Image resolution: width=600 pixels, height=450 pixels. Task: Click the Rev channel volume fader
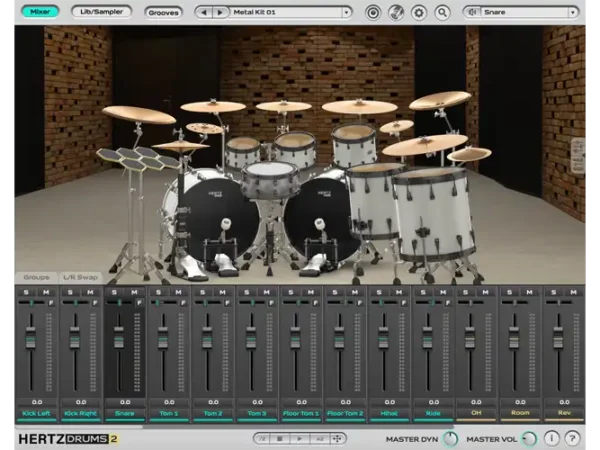558,338
